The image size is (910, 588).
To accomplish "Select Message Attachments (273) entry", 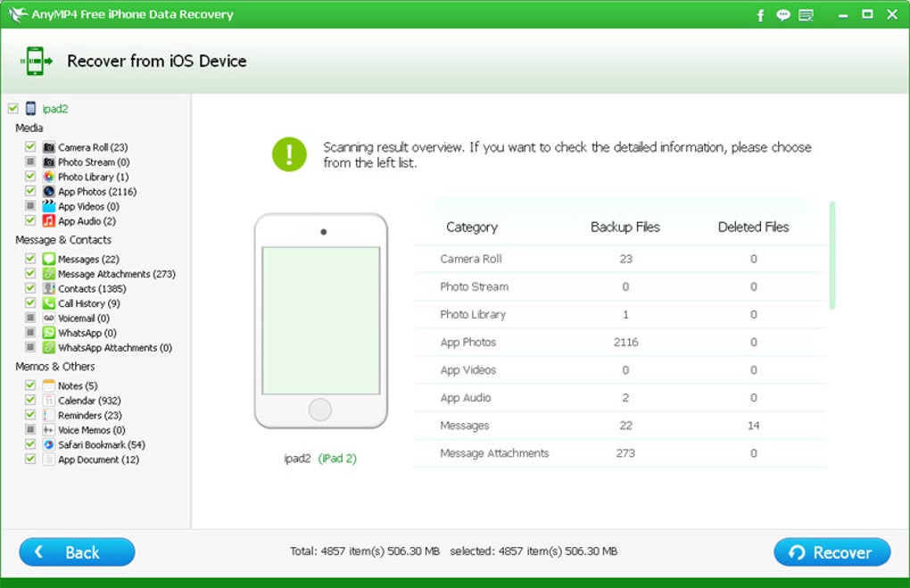I will [117, 274].
